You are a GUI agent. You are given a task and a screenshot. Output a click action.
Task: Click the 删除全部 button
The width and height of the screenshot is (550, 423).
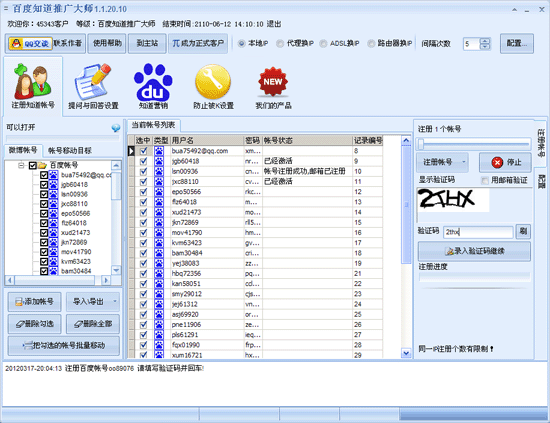point(93,324)
